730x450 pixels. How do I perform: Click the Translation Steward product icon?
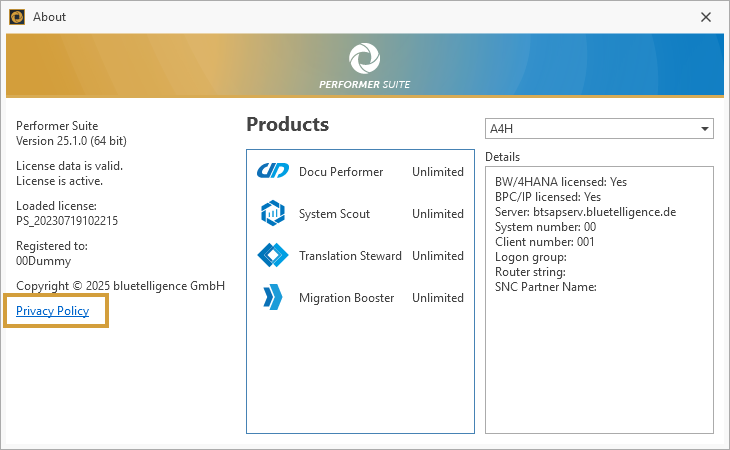point(273,256)
